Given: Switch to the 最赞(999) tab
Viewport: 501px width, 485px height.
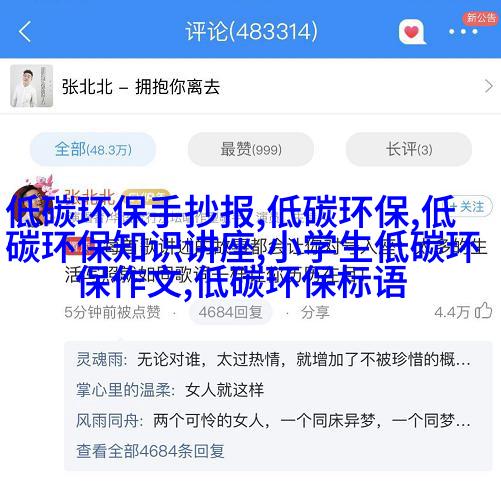Looking at the screenshot, I should coord(251,149).
